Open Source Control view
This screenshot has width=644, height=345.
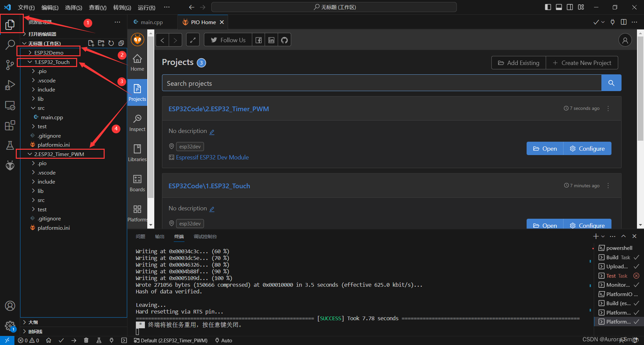10,65
